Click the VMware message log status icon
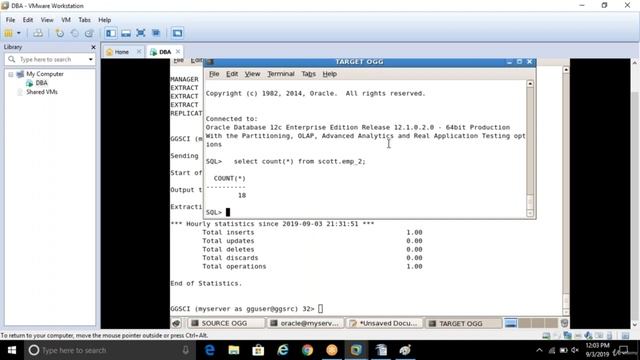Image resolution: width=640 pixels, height=360 pixels. [625, 336]
